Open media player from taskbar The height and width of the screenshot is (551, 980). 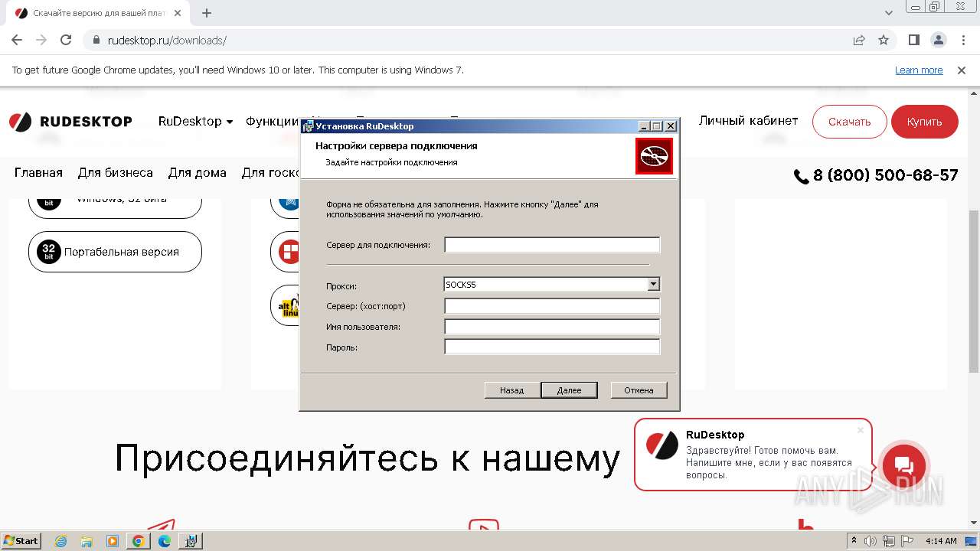(x=113, y=541)
